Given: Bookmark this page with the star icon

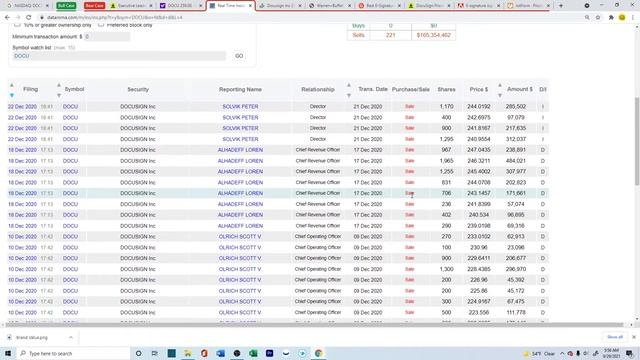Looking at the screenshot, I should coord(598,18).
